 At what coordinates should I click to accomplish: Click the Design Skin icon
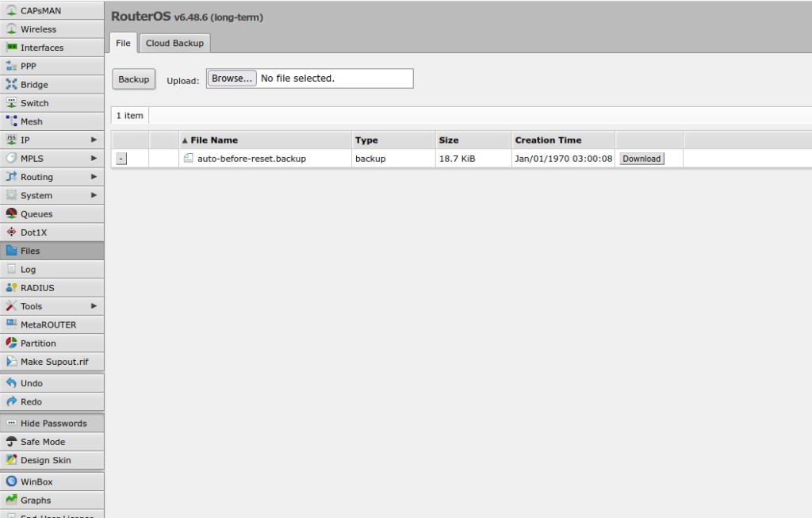pos(11,460)
